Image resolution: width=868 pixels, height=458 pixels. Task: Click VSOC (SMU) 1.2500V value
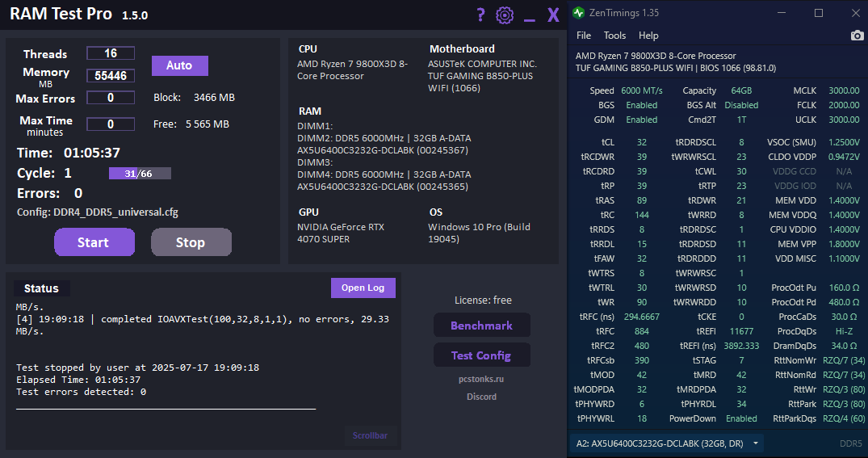click(844, 142)
